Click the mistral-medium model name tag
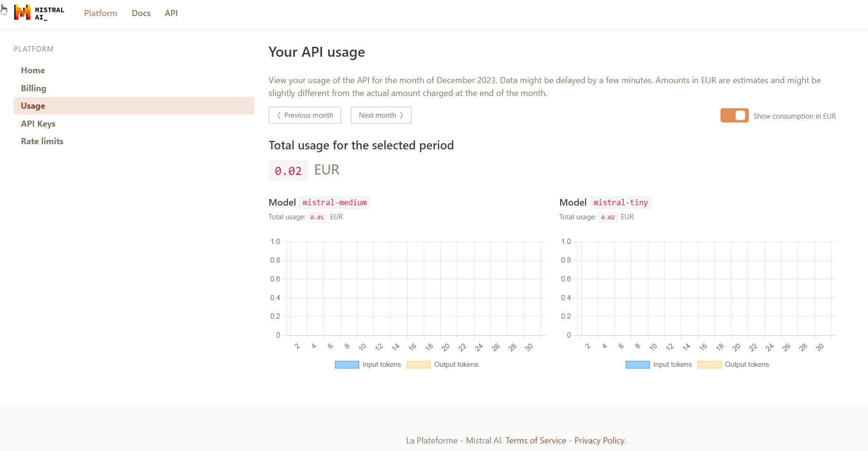The image size is (868, 451). pyautogui.click(x=335, y=202)
